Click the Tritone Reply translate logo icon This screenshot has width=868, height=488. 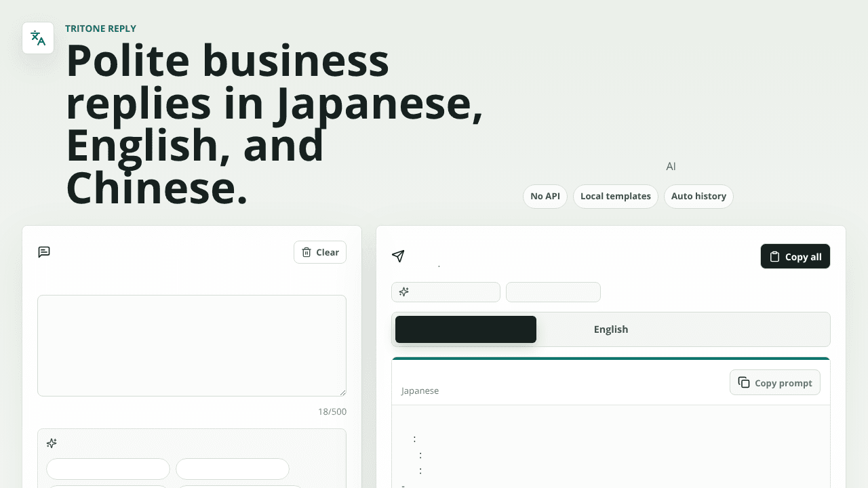point(38,38)
